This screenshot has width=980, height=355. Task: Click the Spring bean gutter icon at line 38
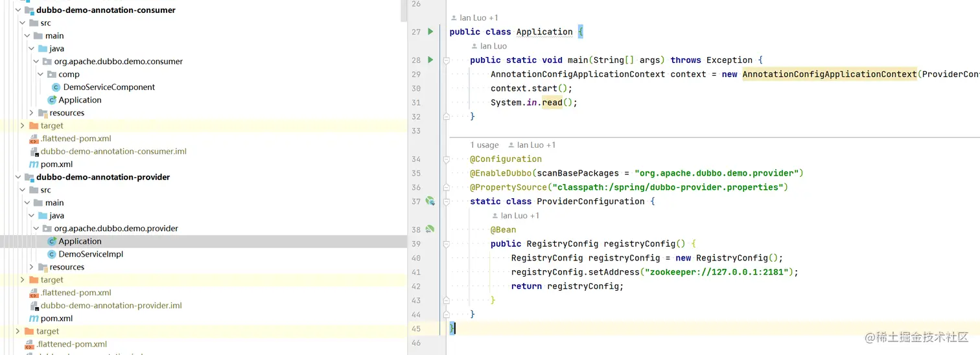430,229
